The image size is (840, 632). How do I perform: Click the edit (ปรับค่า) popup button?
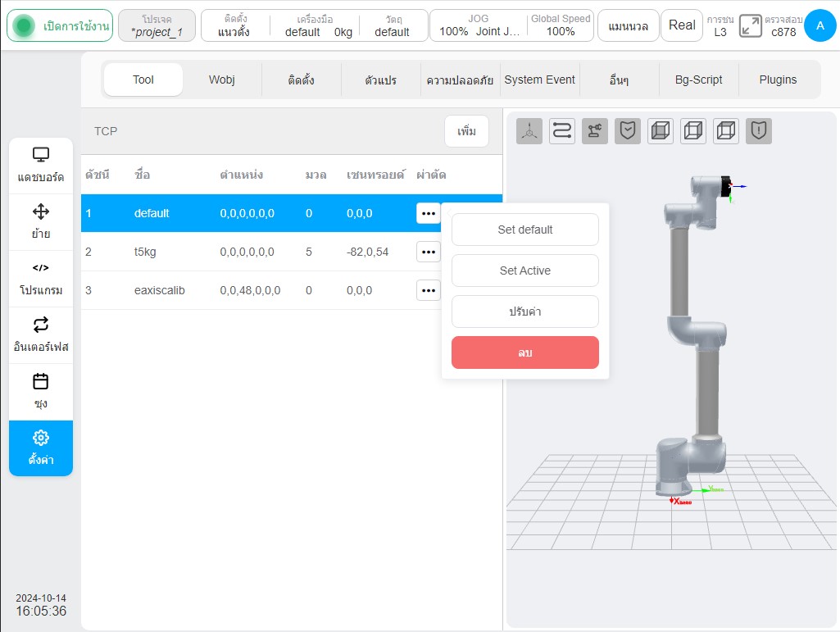pyautogui.click(x=525, y=311)
